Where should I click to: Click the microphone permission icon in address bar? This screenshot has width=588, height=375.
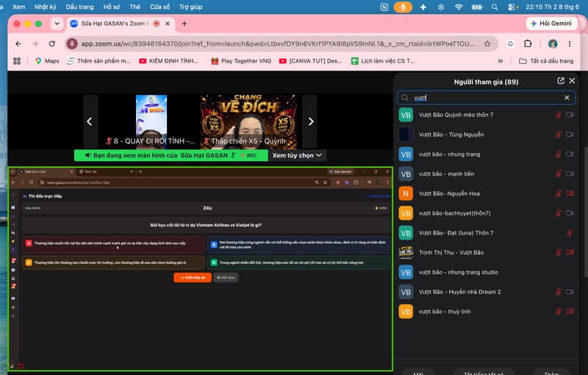point(72,44)
